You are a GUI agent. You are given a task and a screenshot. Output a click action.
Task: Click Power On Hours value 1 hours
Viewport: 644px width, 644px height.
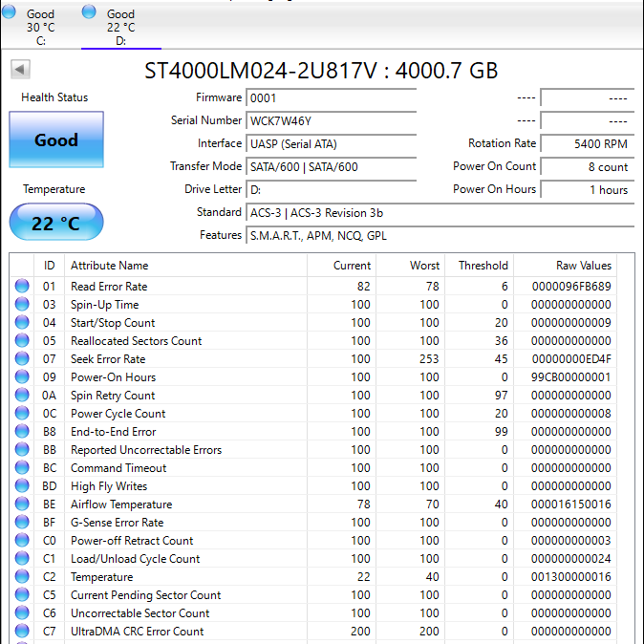(588, 190)
